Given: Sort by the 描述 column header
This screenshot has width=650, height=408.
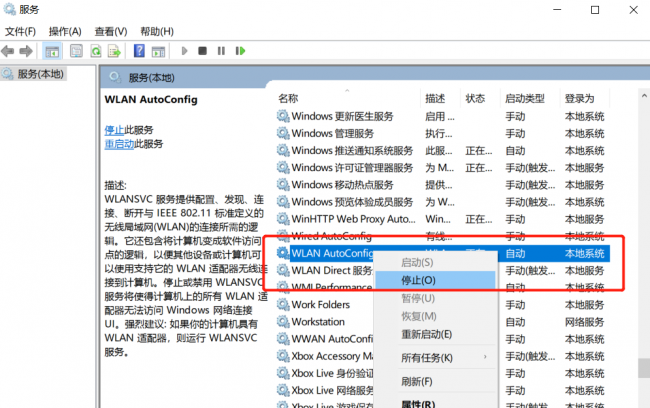Looking at the screenshot, I should click(x=435, y=98).
